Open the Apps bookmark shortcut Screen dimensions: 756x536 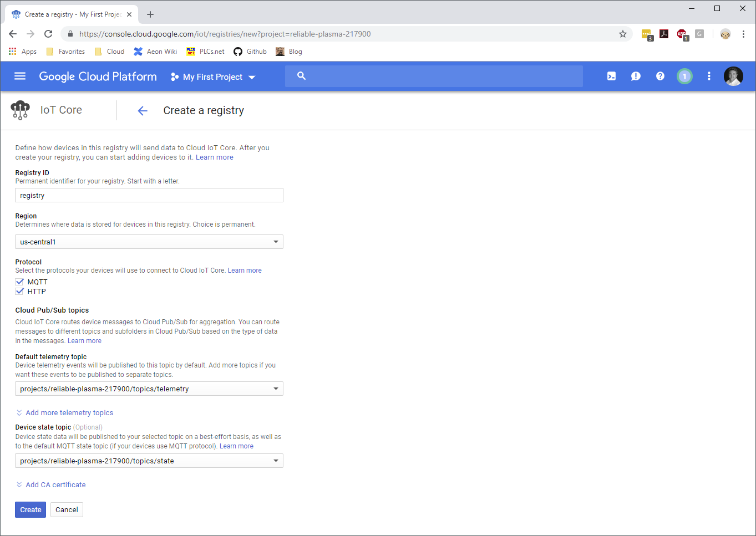pos(23,52)
